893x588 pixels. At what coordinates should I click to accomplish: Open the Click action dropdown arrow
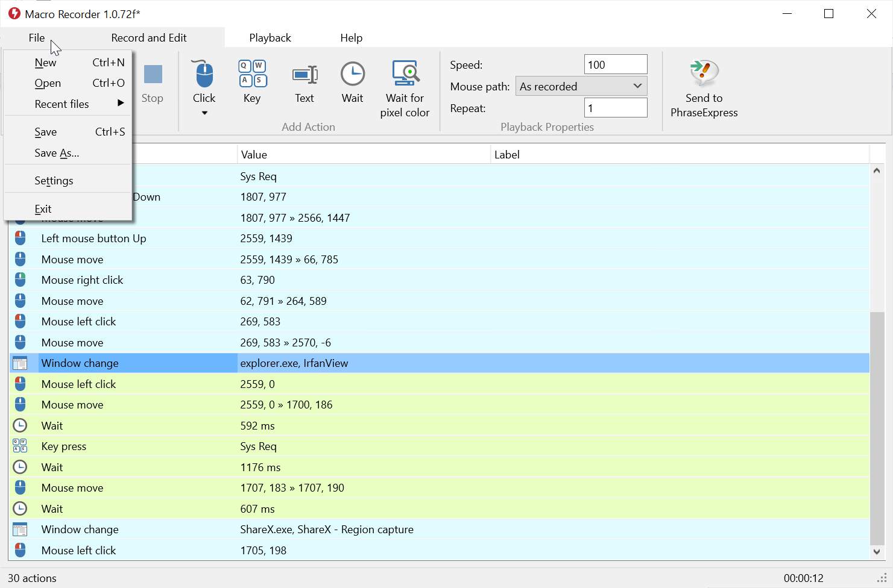204,113
